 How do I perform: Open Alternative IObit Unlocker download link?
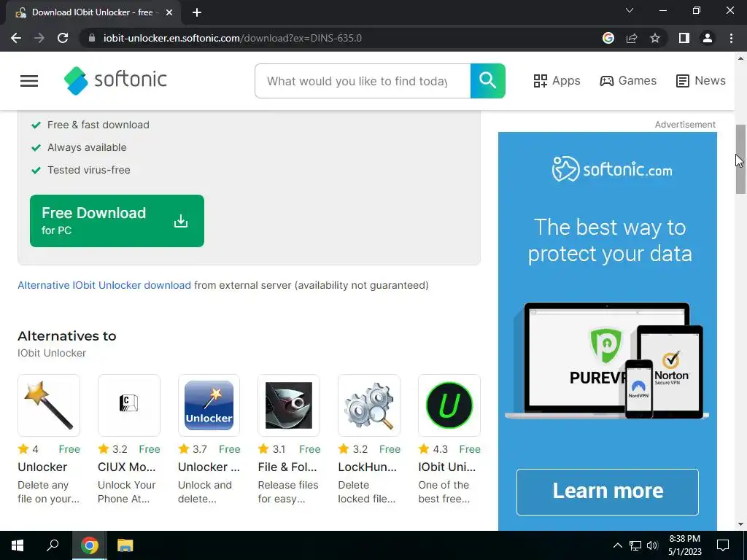click(104, 285)
